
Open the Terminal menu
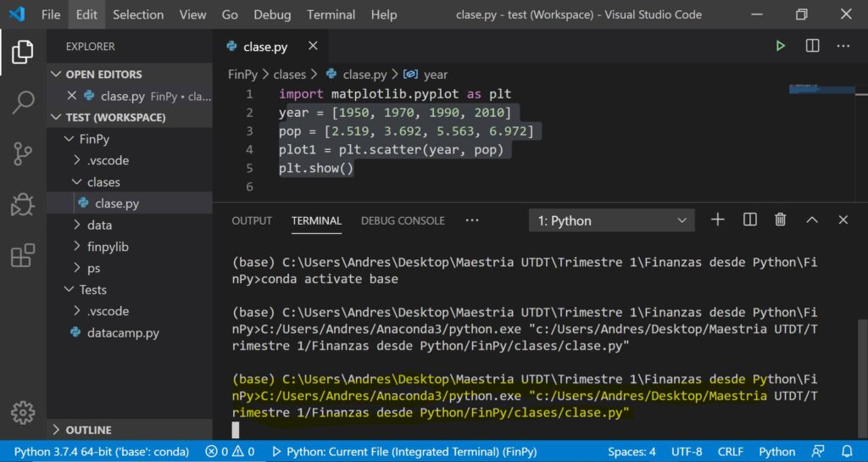click(331, 15)
